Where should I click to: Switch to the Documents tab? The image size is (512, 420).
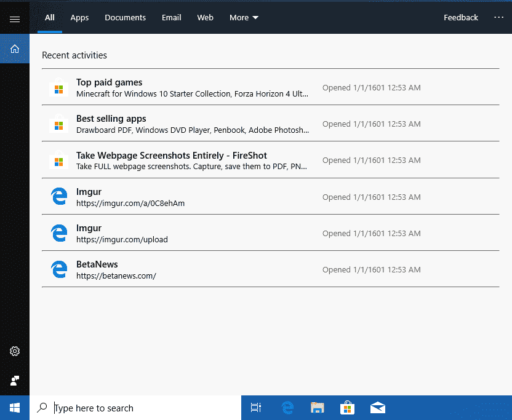[x=125, y=18]
